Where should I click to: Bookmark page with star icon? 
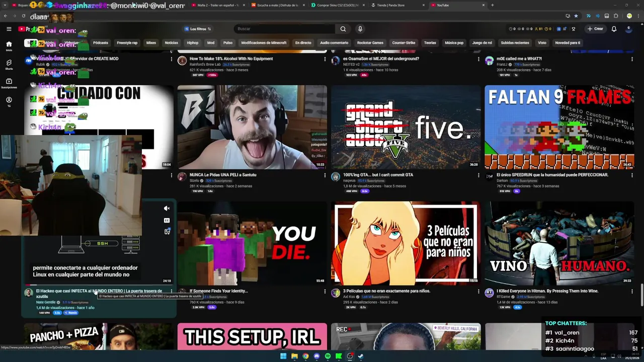pos(576,16)
